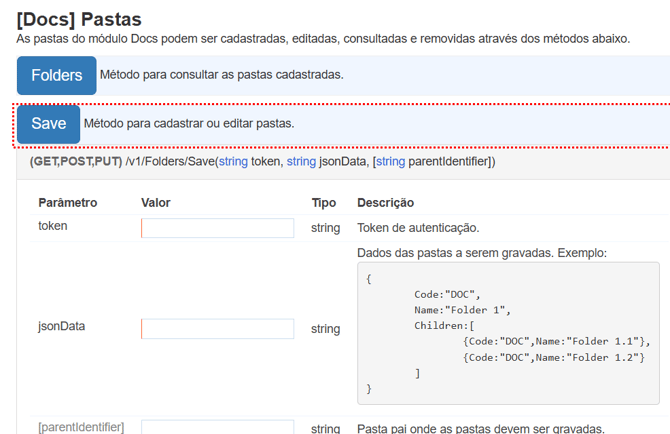
Task: Collapse the Save method description row
Action: (x=189, y=124)
